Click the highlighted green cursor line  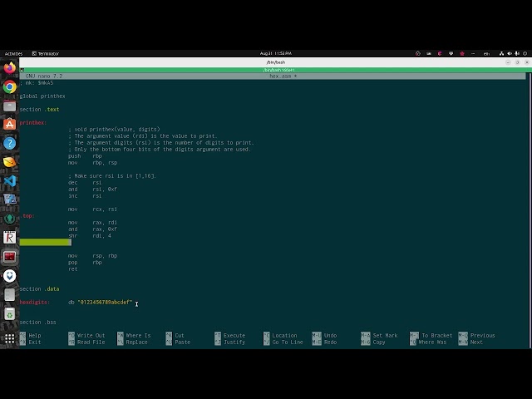[x=46, y=242]
